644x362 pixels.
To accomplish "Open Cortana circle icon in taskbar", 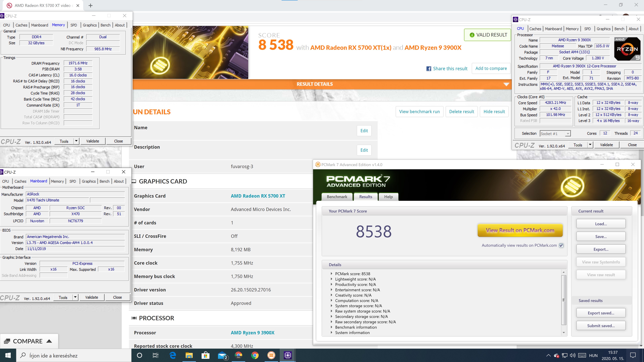I will click(140, 355).
